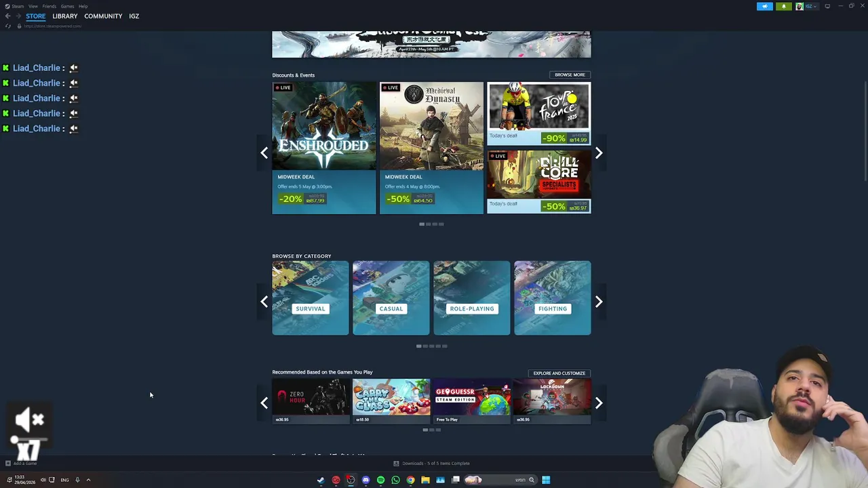Viewport: 868px width, 488px height.
Task: Click the store URL field
Action: [x=53, y=26]
